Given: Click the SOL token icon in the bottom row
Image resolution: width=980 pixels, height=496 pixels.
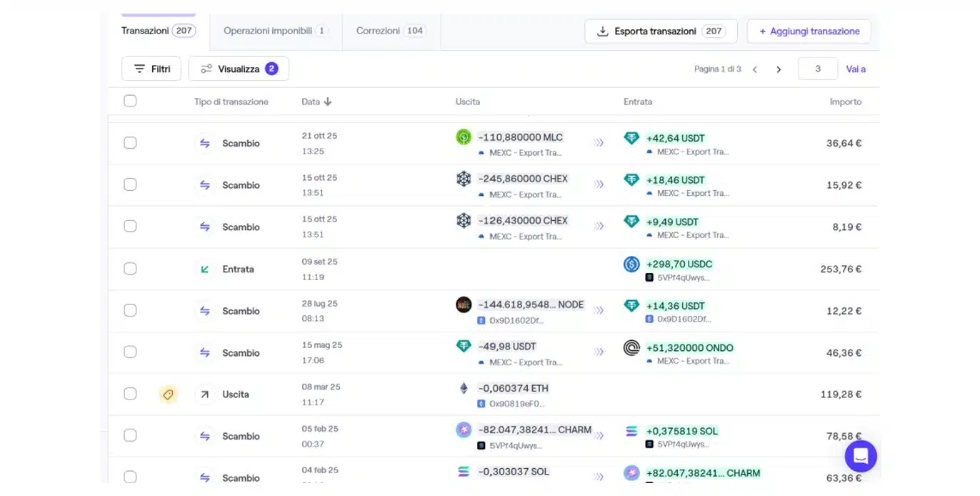Looking at the screenshot, I should pos(464,472).
